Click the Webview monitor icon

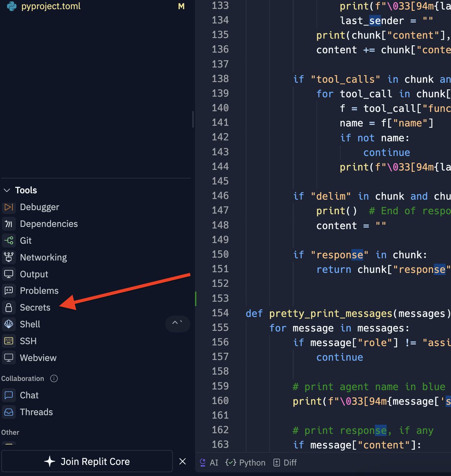[9, 358]
